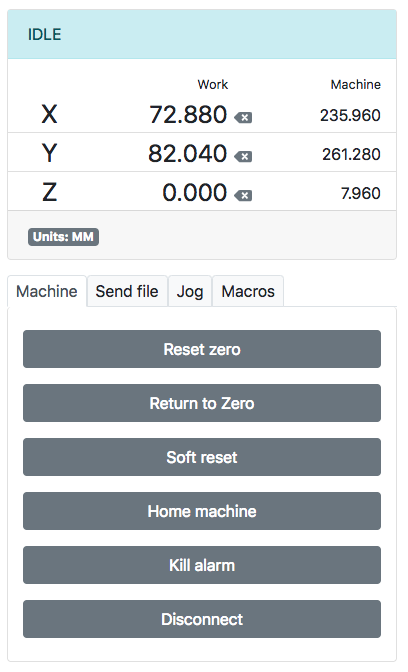Switch to the Macros tab
The height and width of the screenshot is (672, 408).
248,291
